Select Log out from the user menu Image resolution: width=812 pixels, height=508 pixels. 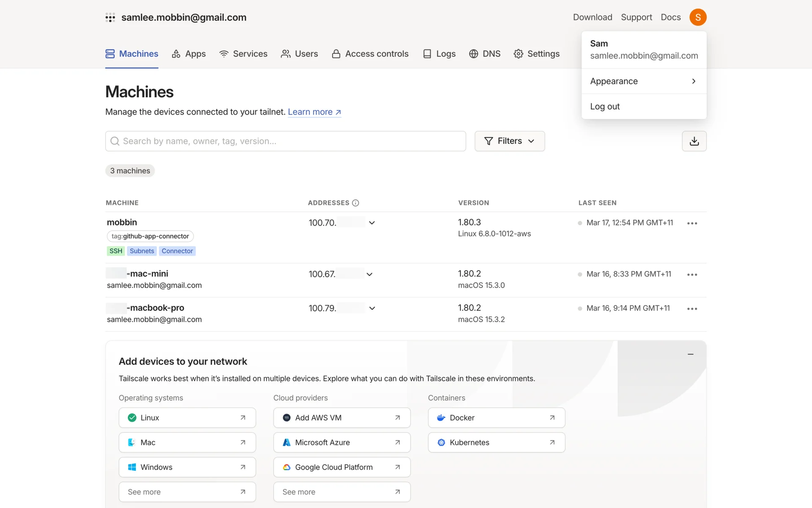coord(605,107)
